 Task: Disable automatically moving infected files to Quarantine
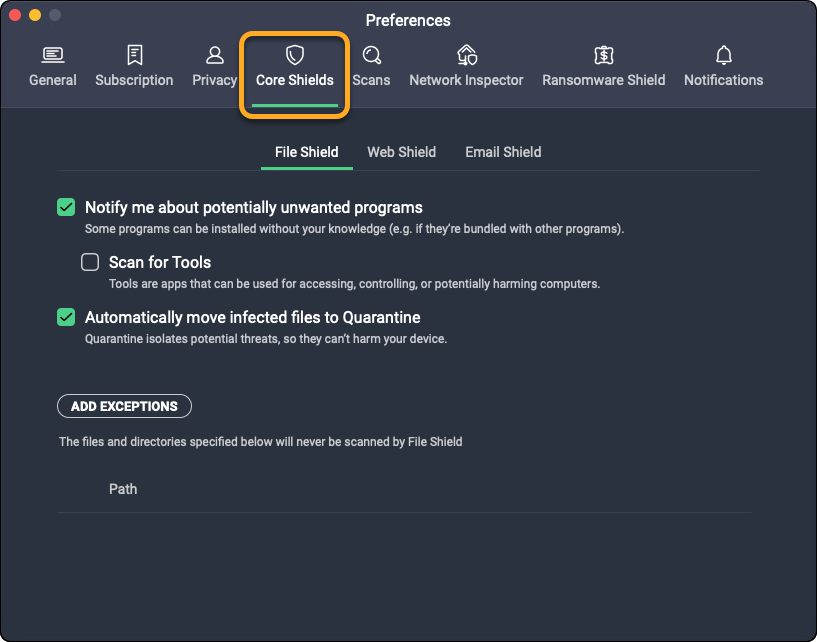click(66, 317)
